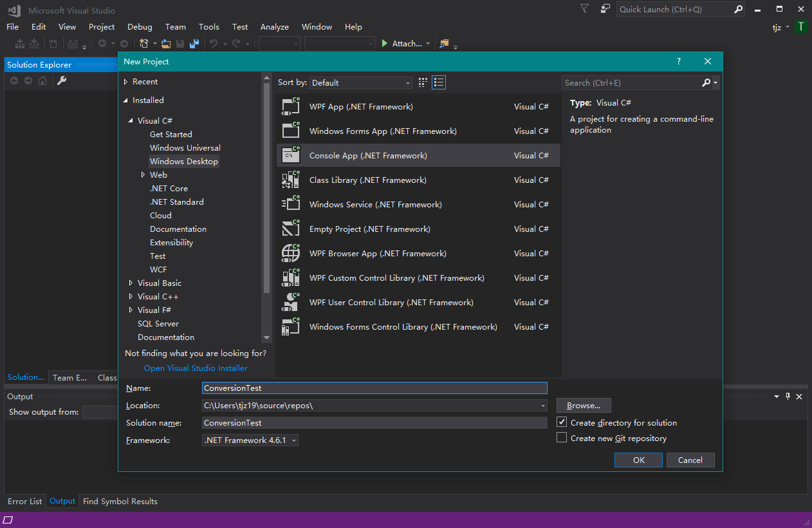Click the Solution Explorer Back arrow icon
The height and width of the screenshot is (528, 812).
14,80
